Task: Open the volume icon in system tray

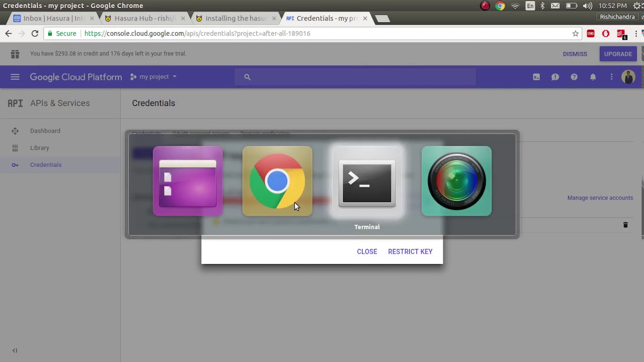Action: coord(587,6)
